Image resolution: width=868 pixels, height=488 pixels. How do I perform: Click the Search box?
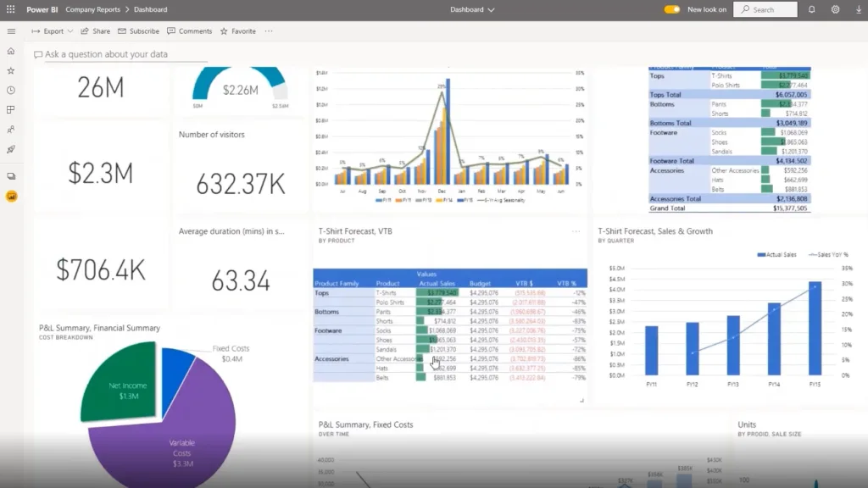click(765, 9)
